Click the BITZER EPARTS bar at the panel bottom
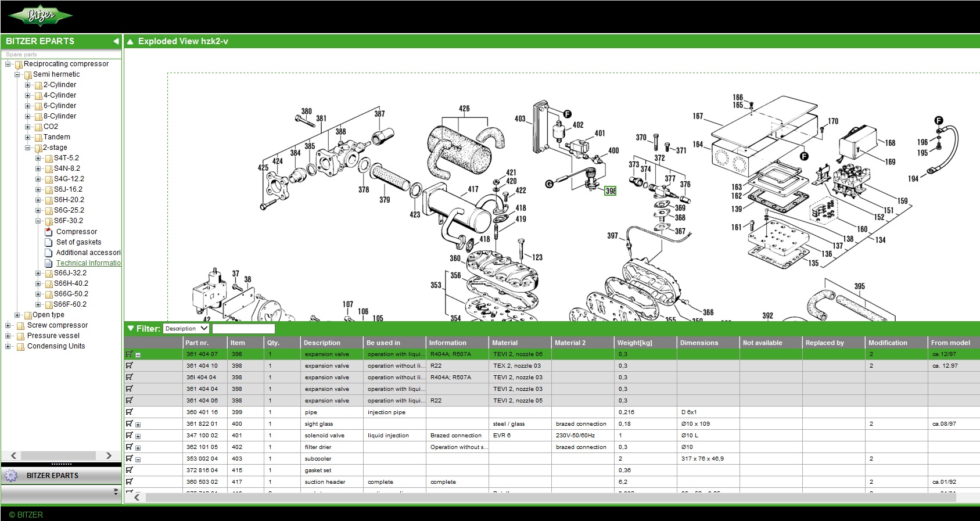The image size is (980, 521). [x=61, y=476]
